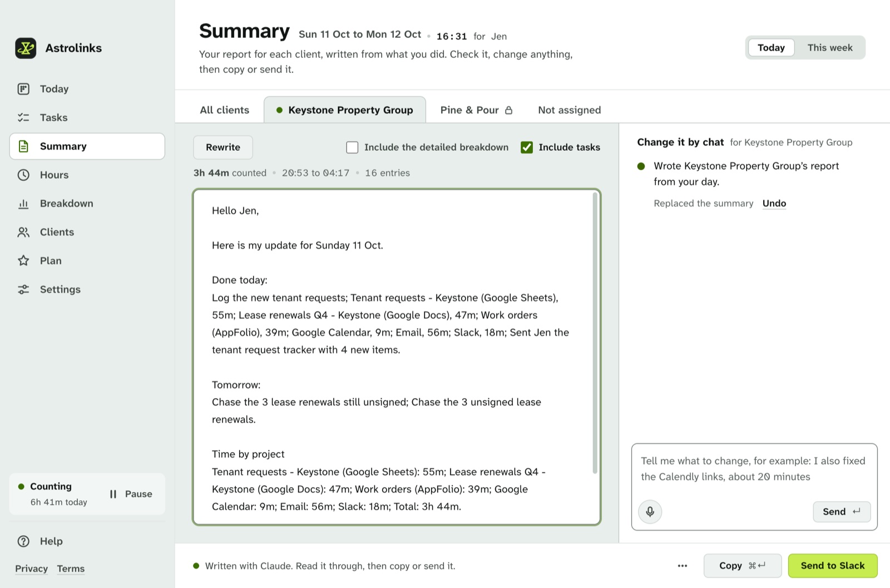Click the Replaced the summary status text

tap(703, 204)
